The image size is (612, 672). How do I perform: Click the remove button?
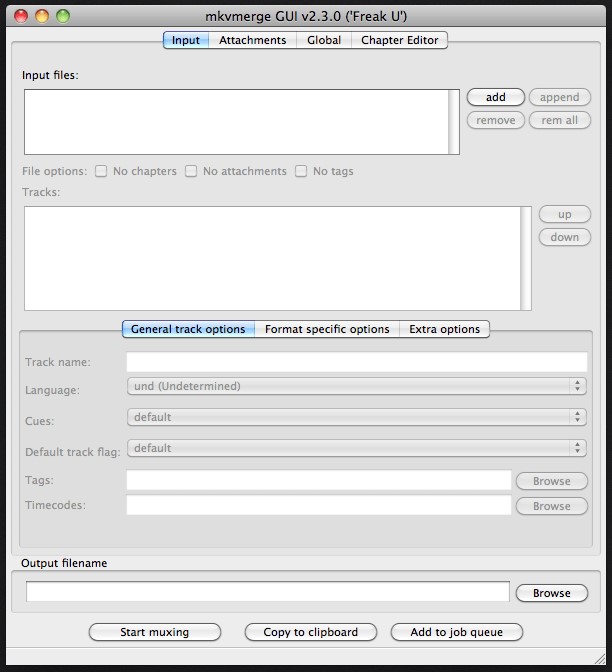[495, 120]
